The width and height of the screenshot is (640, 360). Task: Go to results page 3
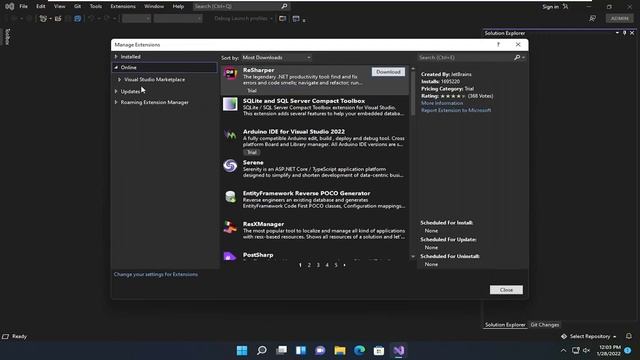pyautogui.click(x=318, y=265)
